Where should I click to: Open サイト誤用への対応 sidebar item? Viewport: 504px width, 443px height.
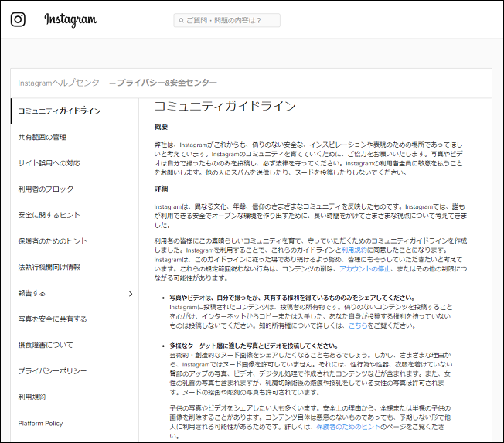click(x=49, y=163)
